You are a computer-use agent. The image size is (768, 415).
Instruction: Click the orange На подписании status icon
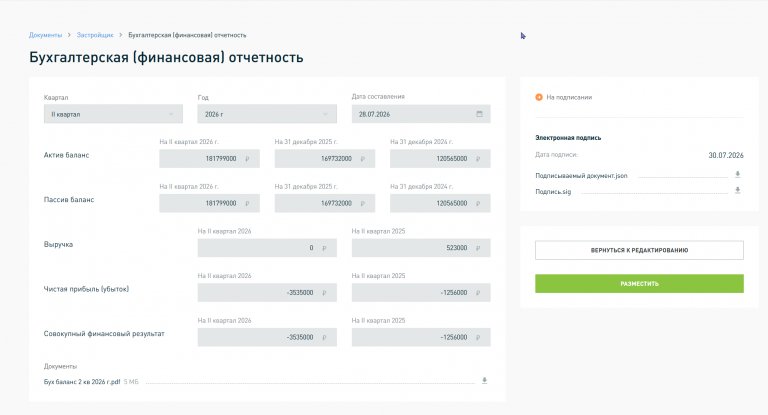click(539, 97)
